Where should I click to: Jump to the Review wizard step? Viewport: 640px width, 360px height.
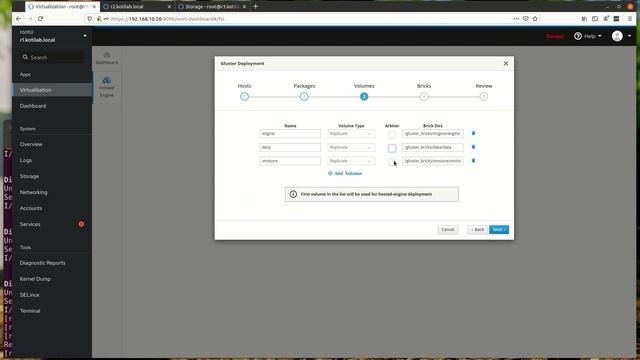(x=484, y=97)
